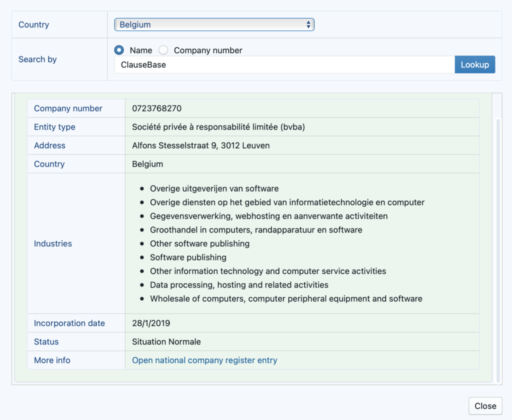
Task: Click 'Data processing, hosting and related activities'
Action: tap(239, 285)
